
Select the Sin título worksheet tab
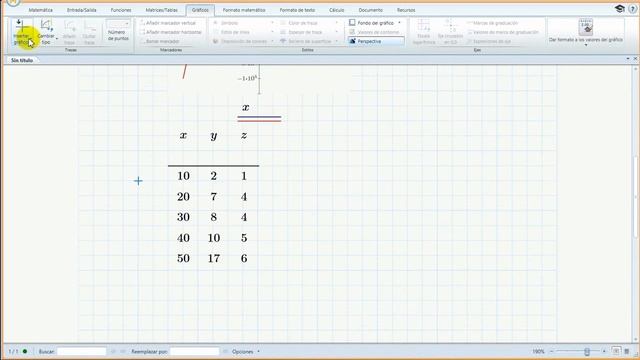click(x=22, y=60)
